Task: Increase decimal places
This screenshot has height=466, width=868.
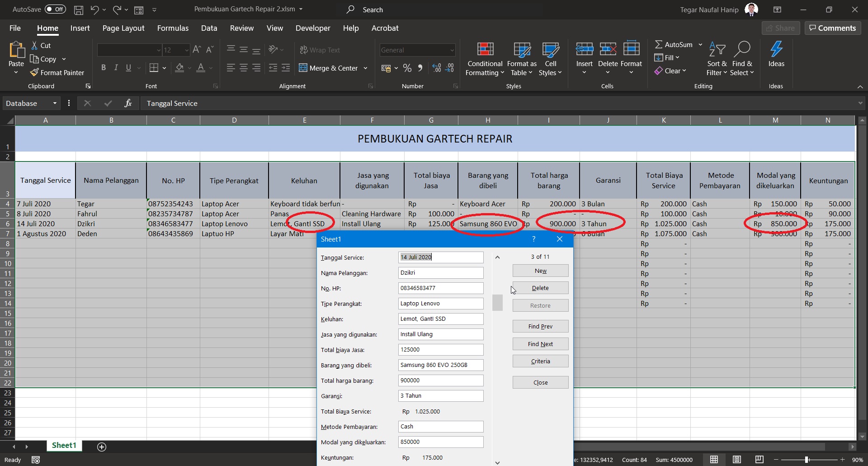Action: pyautogui.click(x=435, y=68)
